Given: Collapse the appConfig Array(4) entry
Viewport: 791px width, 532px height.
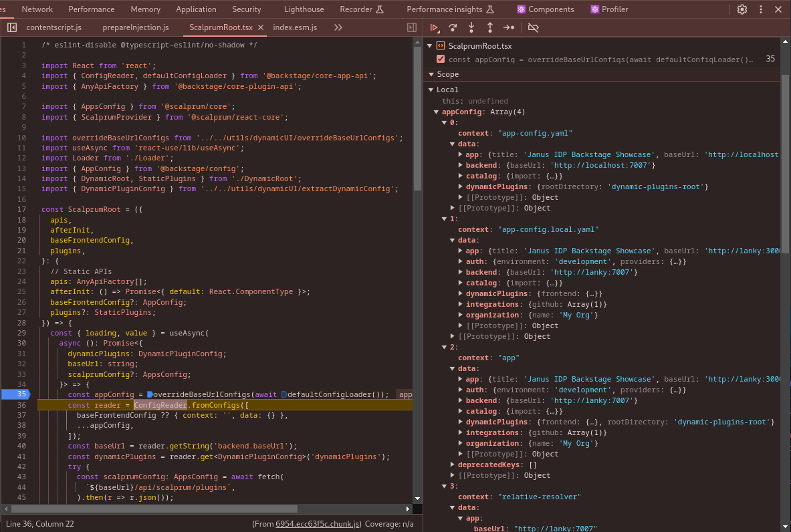Looking at the screenshot, I should 437,112.
